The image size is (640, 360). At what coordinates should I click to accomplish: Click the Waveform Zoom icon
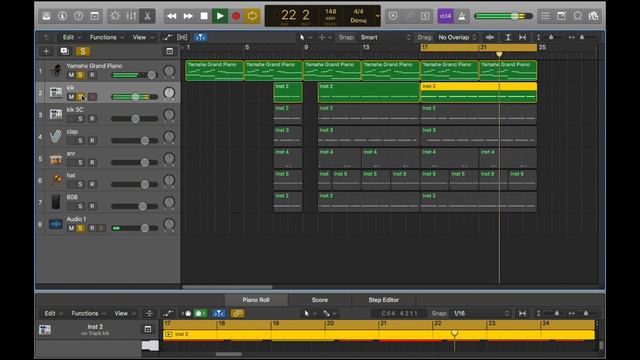click(490, 37)
